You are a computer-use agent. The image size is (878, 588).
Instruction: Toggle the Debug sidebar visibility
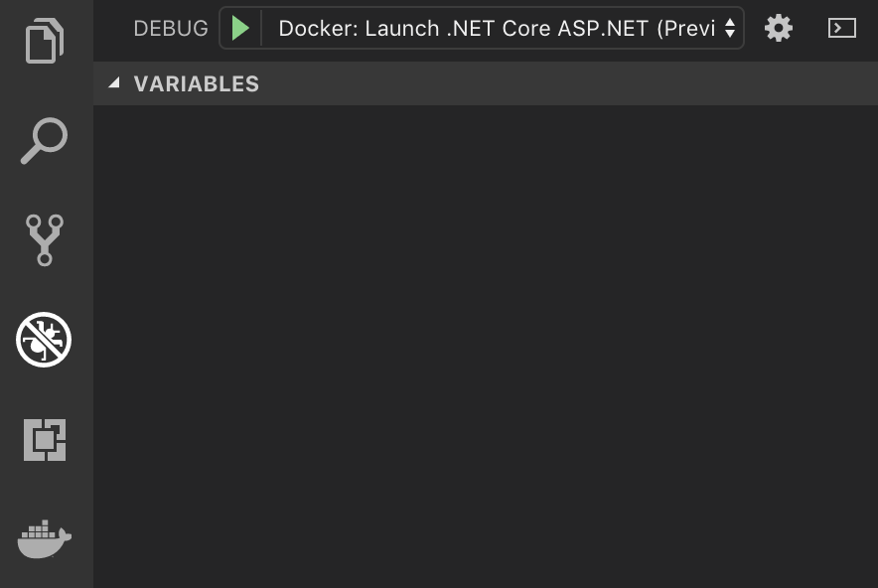(x=46, y=339)
